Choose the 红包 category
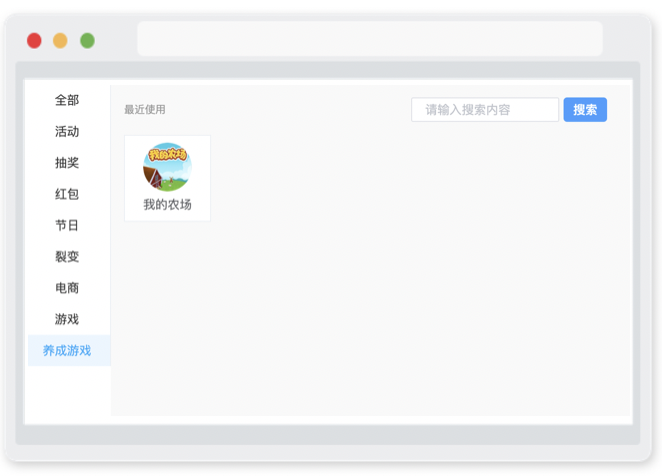This screenshot has height=476, width=662. click(67, 194)
